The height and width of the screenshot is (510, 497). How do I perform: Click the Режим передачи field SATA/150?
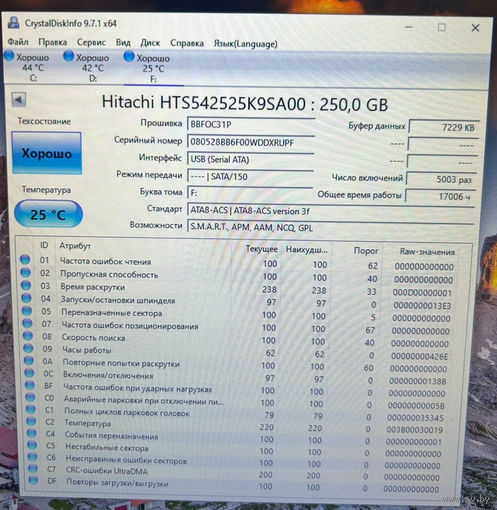tap(250, 176)
